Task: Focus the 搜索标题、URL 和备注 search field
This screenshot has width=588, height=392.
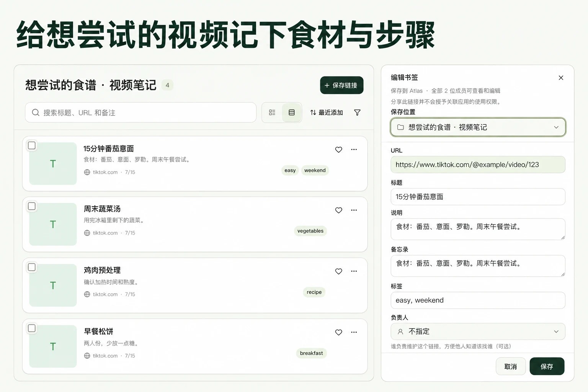Action: coord(140,113)
